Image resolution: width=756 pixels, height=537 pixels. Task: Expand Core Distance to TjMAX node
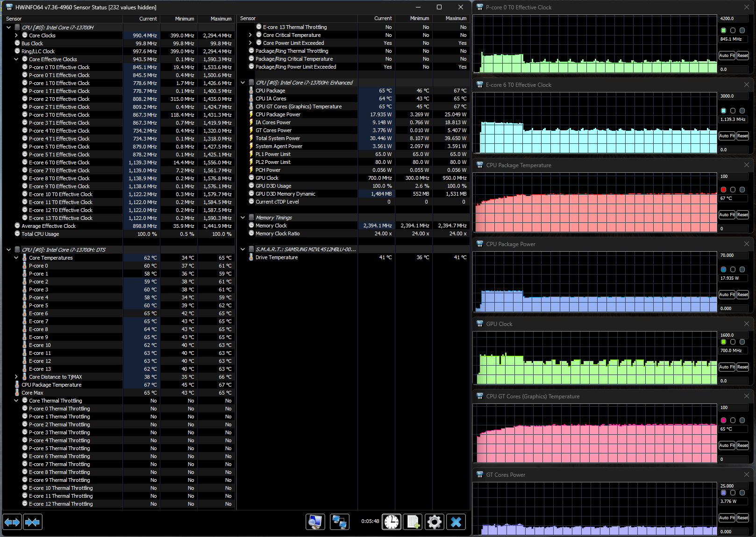pos(16,377)
